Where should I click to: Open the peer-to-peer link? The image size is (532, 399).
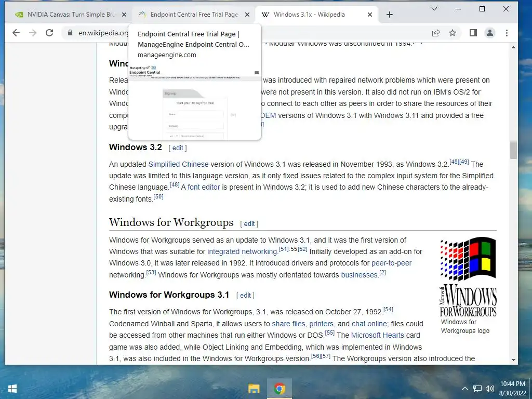[x=392, y=263]
